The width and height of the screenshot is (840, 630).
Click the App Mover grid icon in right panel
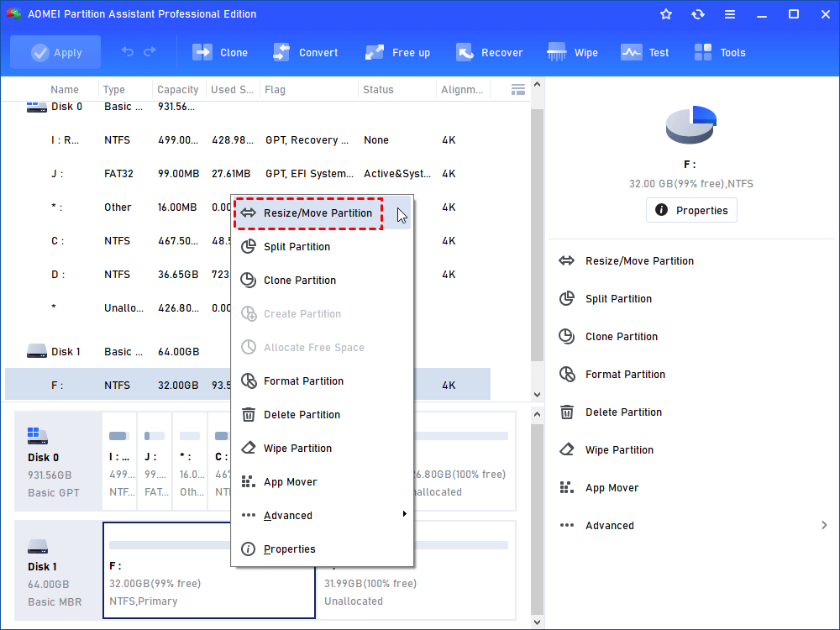[x=567, y=487]
